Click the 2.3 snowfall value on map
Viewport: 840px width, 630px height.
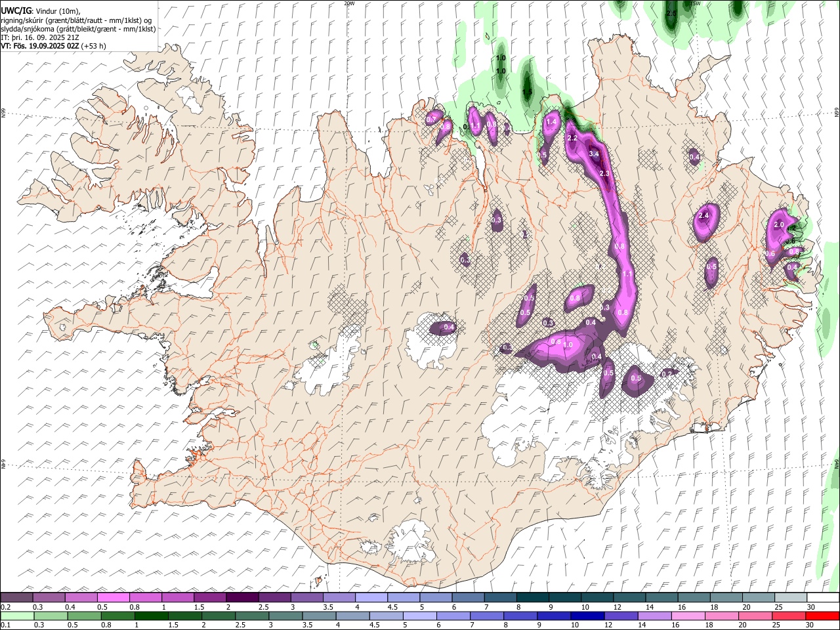604,173
